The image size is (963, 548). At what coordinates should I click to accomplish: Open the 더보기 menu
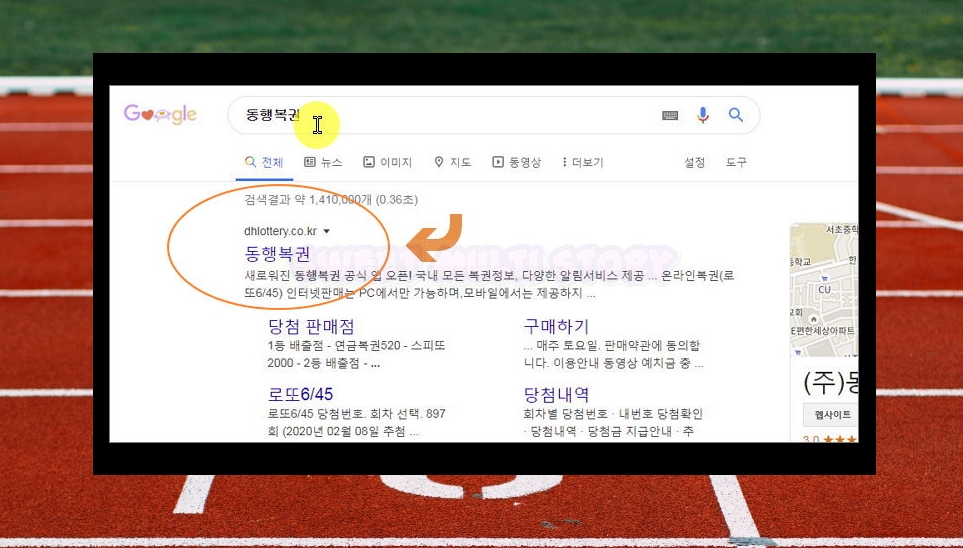pyautogui.click(x=583, y=162)
